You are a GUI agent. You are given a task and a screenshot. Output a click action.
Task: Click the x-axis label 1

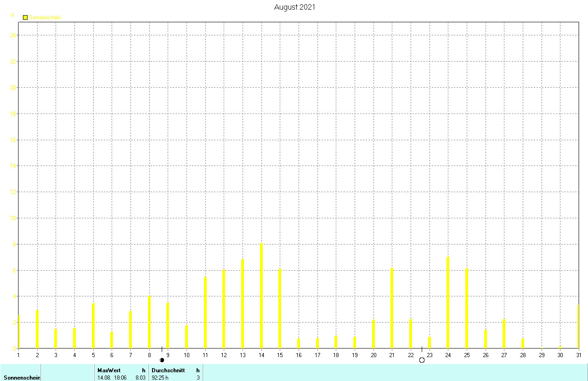(18, 355)
